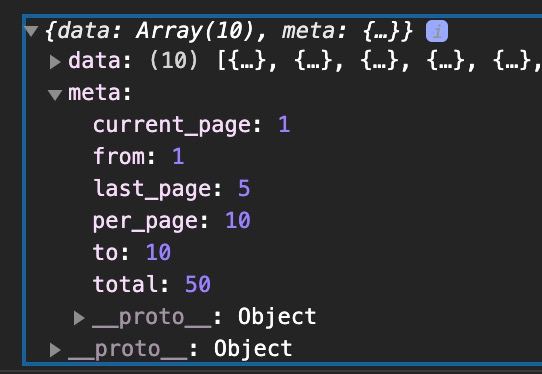This screenshot has height=374, width=542.
Task: Click the blue info icon badge
Action: coord(437,31)
